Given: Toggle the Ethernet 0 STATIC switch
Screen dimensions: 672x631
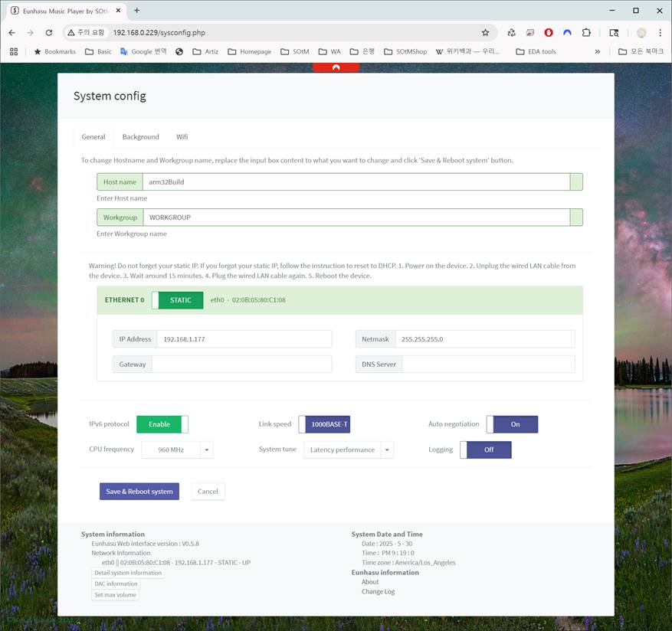Looking at the screenshot, I should [x=177, y=300].
